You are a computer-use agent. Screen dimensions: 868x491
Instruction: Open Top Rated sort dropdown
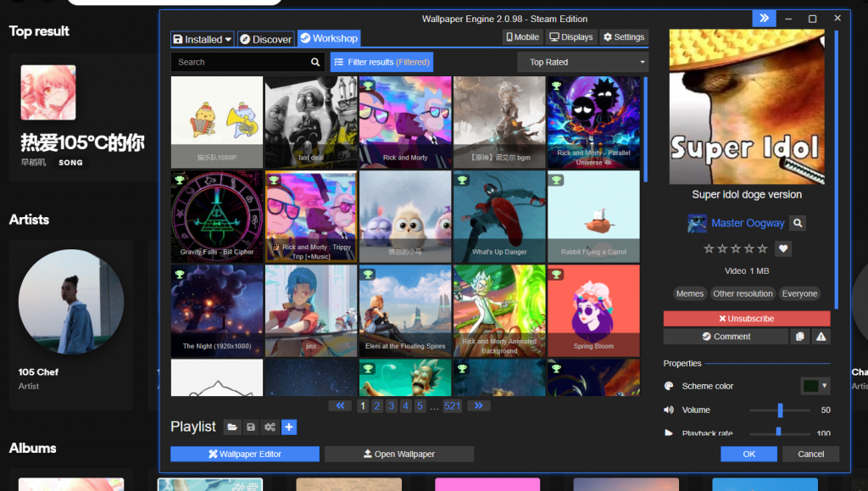582,62
